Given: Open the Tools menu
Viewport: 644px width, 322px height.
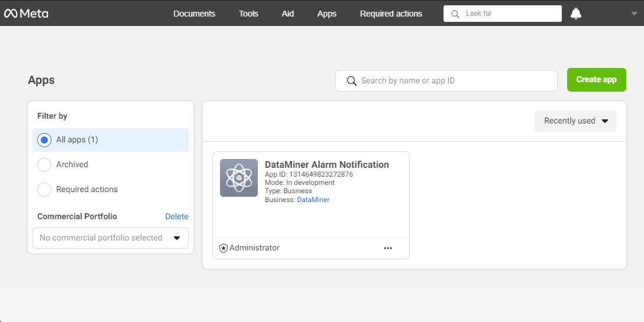Looking at the screenshot, I should [248, 14].
